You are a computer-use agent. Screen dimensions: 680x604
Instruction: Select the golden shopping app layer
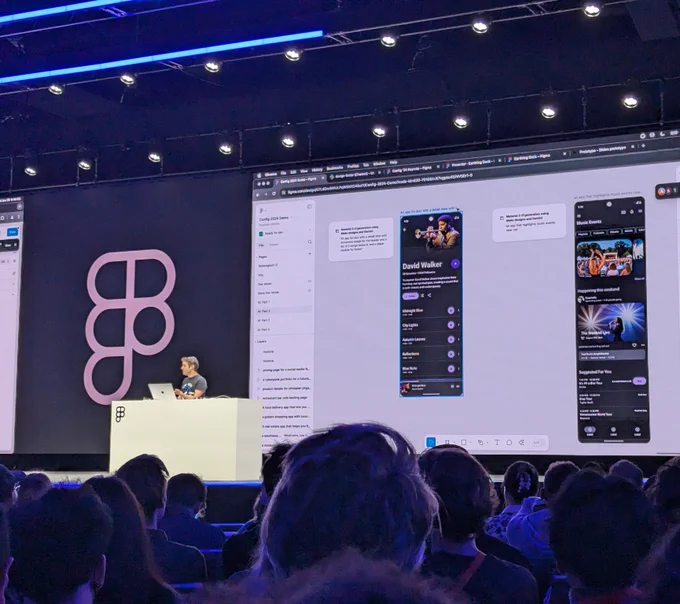(287, 417)
